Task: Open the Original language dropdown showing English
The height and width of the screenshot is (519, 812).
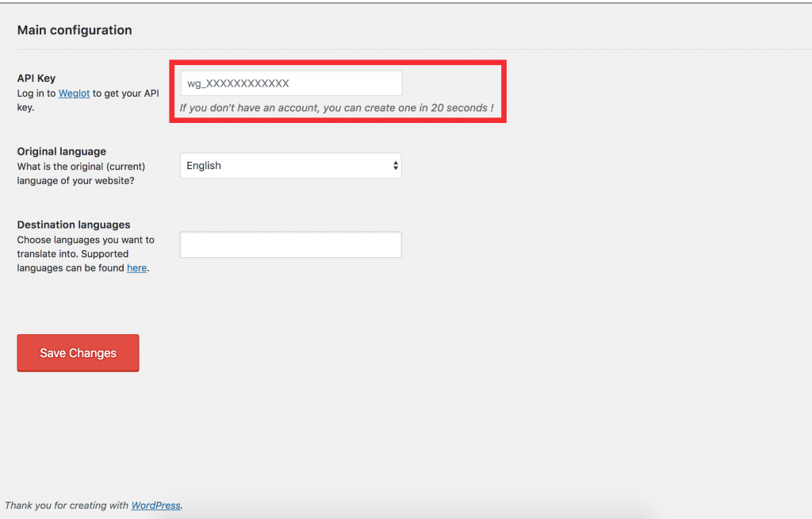Action: pos(290,166)
